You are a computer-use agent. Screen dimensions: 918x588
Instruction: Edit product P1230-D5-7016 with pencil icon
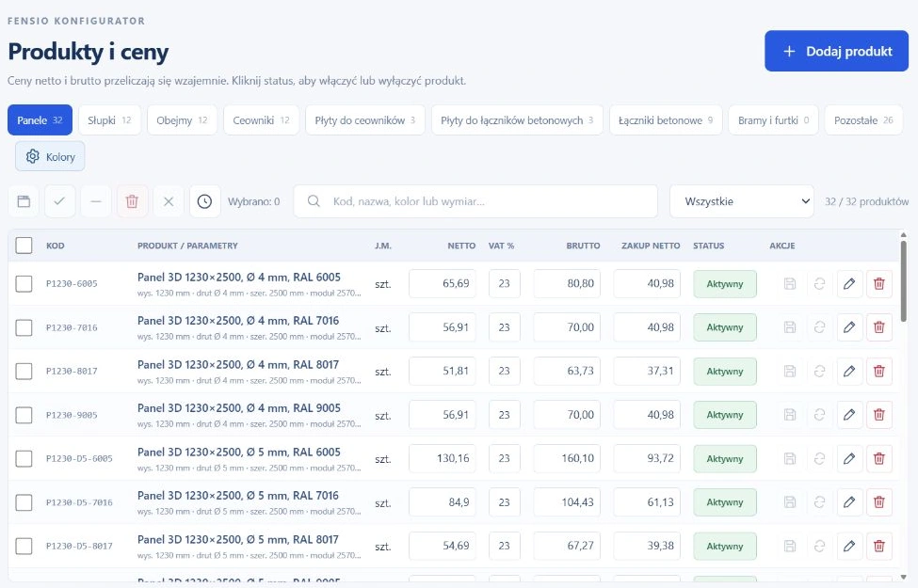pos(849,502)
